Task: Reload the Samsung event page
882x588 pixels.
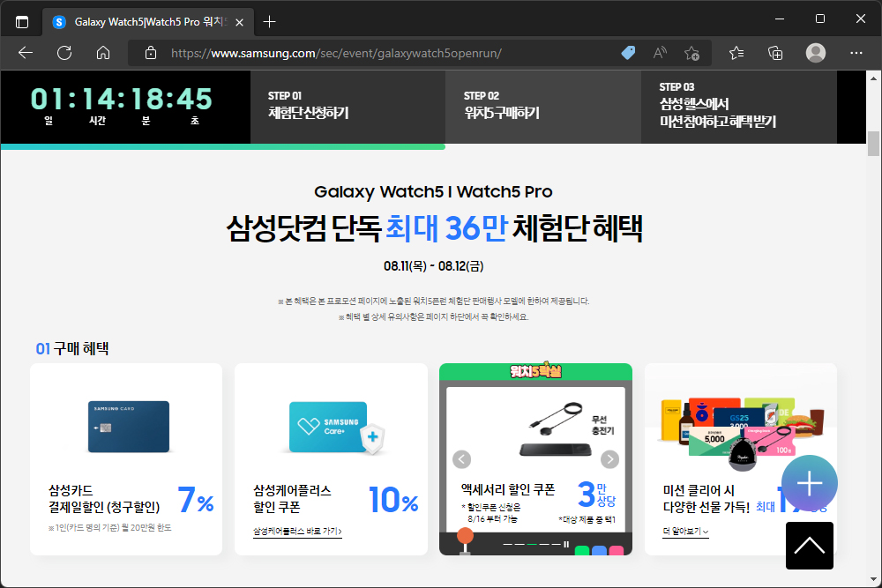Action: [x=64, y=53]
